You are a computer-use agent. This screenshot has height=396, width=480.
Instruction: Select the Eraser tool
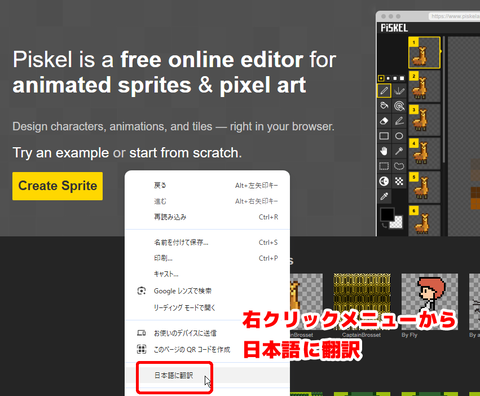(x=384, y=121)
